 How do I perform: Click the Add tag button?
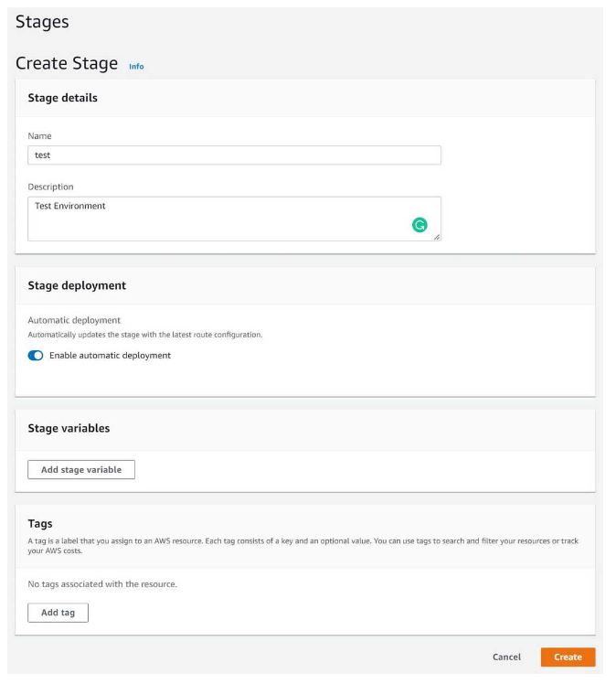[58, 613]
